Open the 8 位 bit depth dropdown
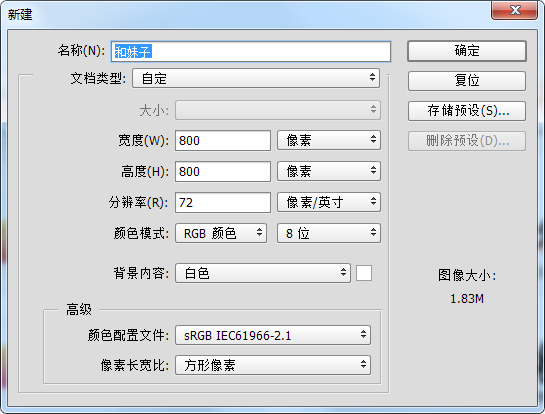Image resolution: width=545 pixels, height=414 pixels. (x=329, y=233)
